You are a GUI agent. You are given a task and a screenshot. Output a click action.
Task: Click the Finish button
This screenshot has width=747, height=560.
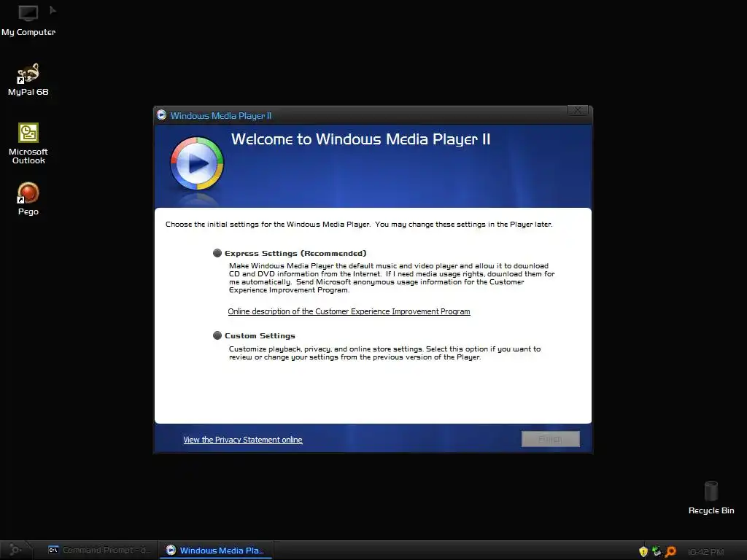(550, 439)
